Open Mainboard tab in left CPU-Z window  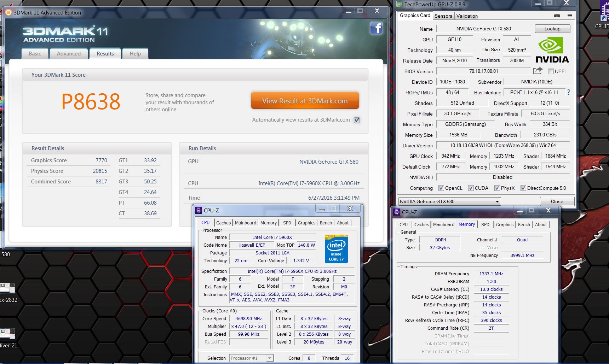point(245,223)
